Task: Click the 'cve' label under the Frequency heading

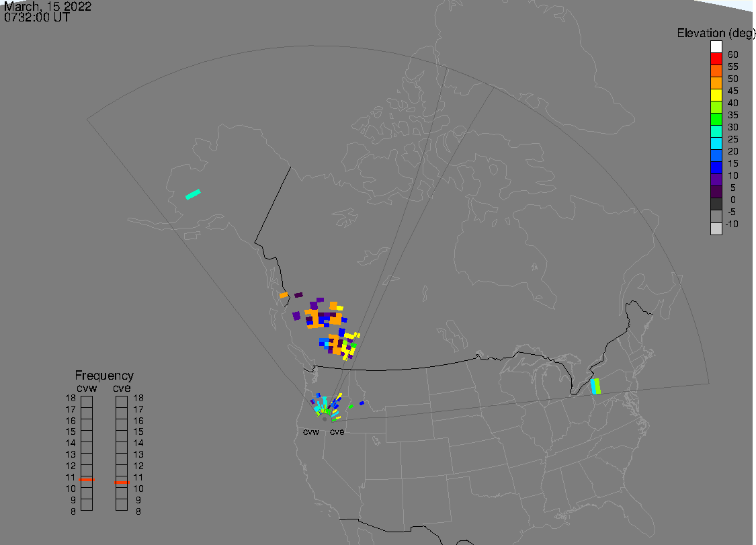Action: click(x=122, y=388)
